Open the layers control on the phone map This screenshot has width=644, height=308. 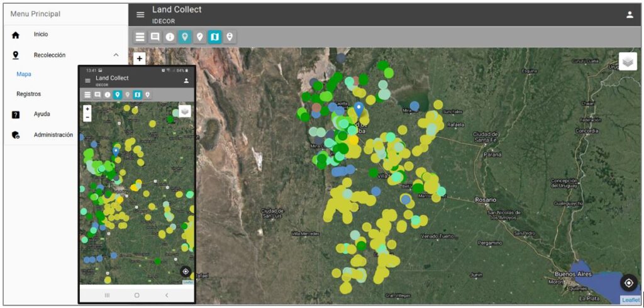pos(185,111)
